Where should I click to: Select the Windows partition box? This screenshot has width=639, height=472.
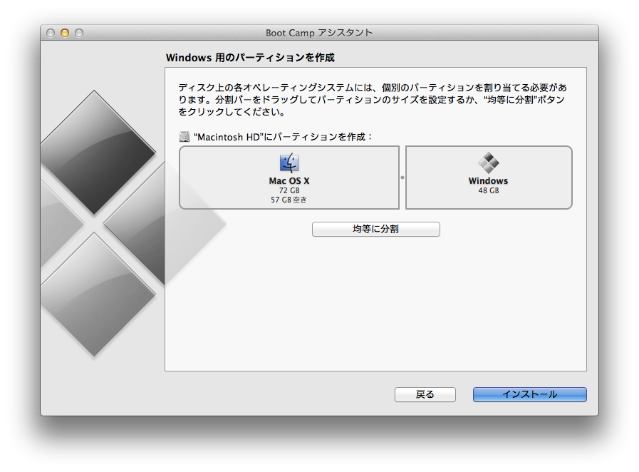point(489,178)
